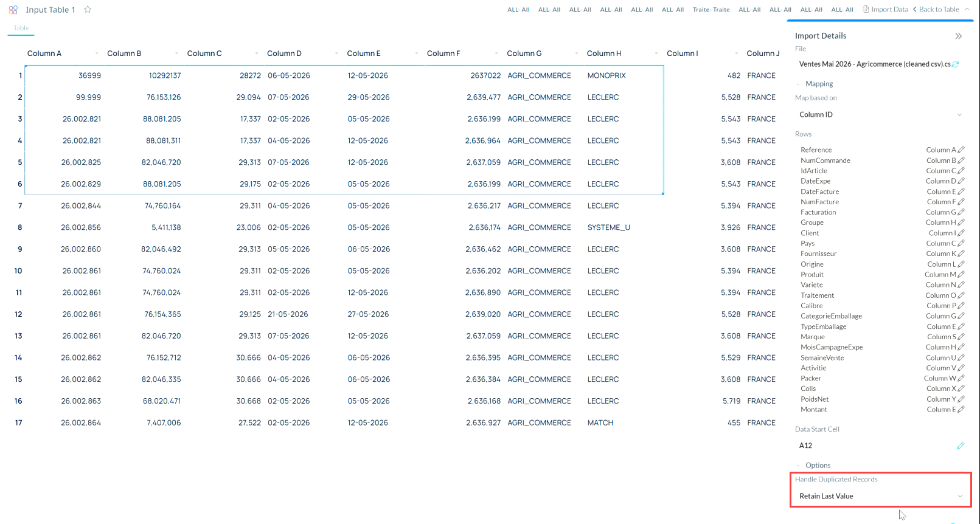Click the A12 data start cell value

pyautogui.click(x=805, y=446)
